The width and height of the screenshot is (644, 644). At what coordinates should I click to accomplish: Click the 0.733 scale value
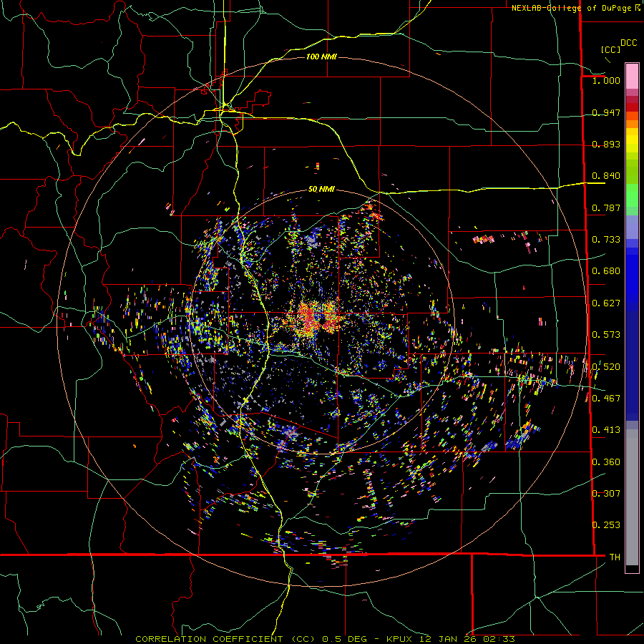click(606, 240)
